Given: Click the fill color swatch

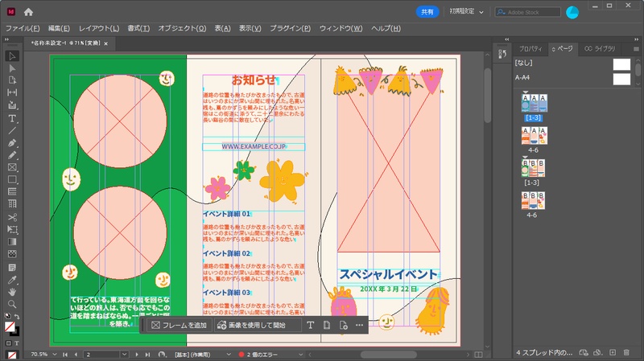Looking at the screenshot, I should point(10,327).
